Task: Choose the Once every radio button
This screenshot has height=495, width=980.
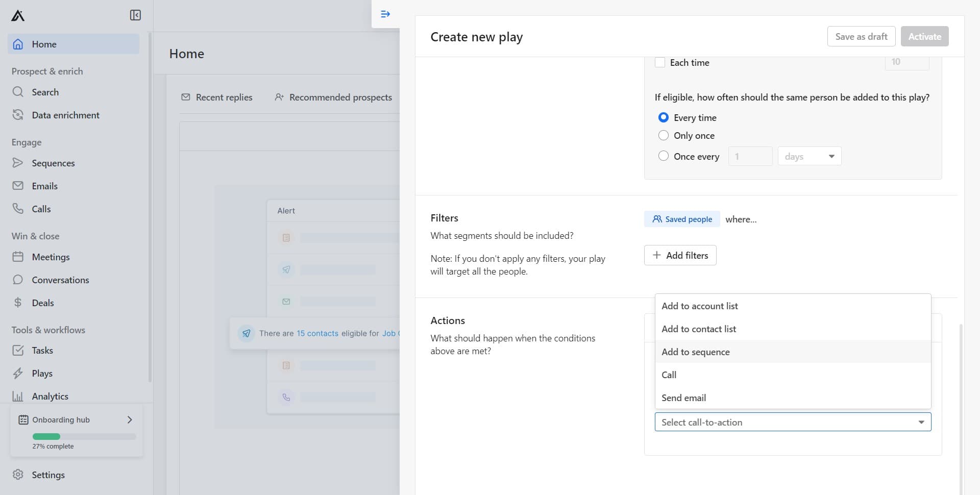Action: click(x=664, y=156)
